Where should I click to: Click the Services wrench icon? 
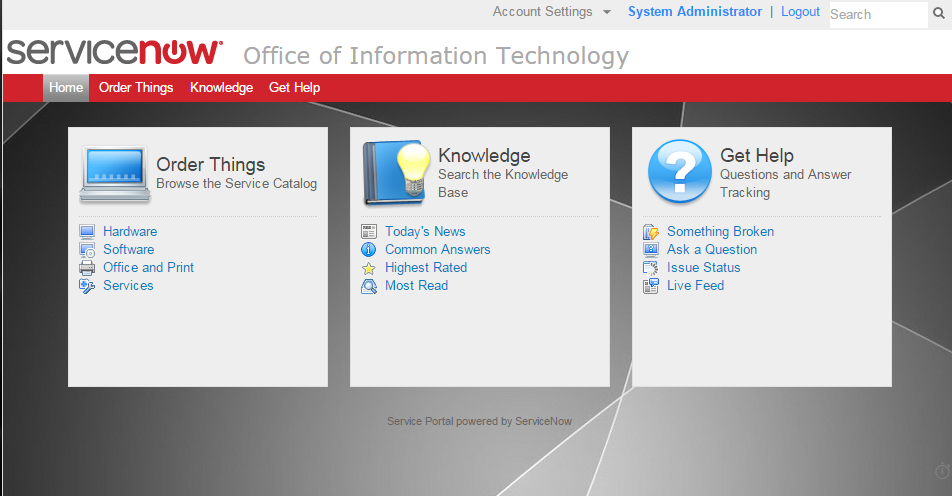87,286
